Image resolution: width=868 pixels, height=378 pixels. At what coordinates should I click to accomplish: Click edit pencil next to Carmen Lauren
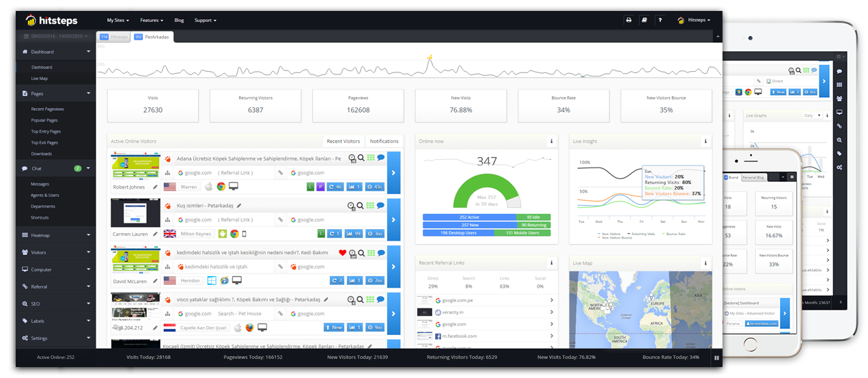pyautogui.click(x=156, y=234)
